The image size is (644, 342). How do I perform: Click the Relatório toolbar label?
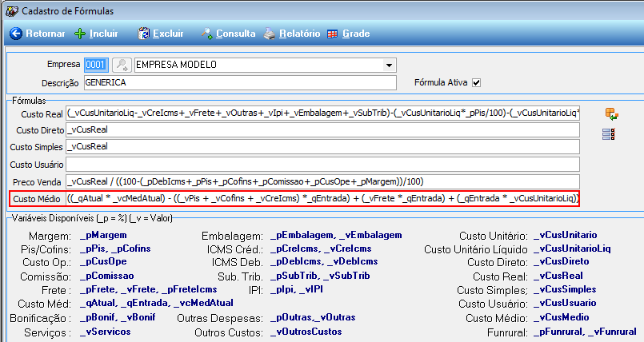pyautogui.click(x=299, y=34)
